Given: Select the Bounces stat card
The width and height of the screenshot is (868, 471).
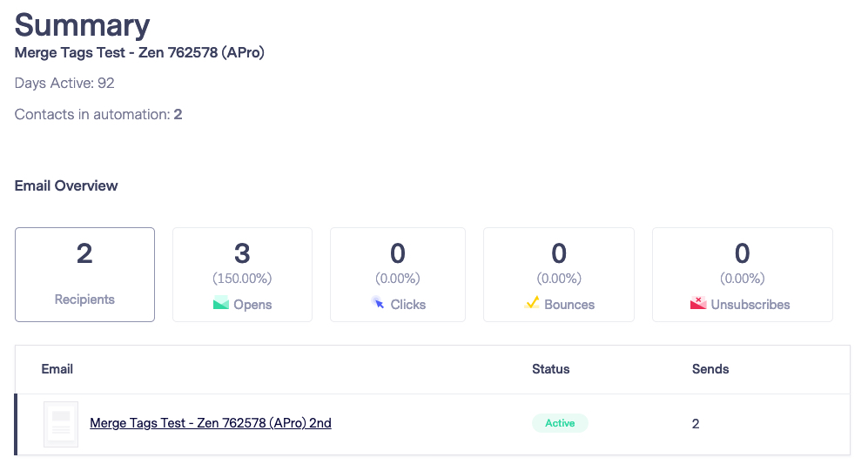Looking at the screenshot, I should (x=559, y=274).
